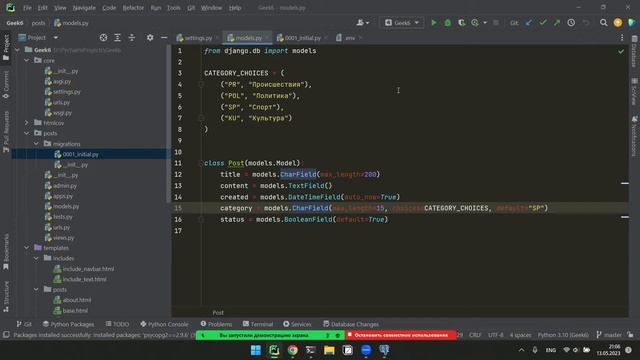Screen dimensions: 640x360
Task: Open the Bookmarks tool window on left edge
Action: (6, 252)
